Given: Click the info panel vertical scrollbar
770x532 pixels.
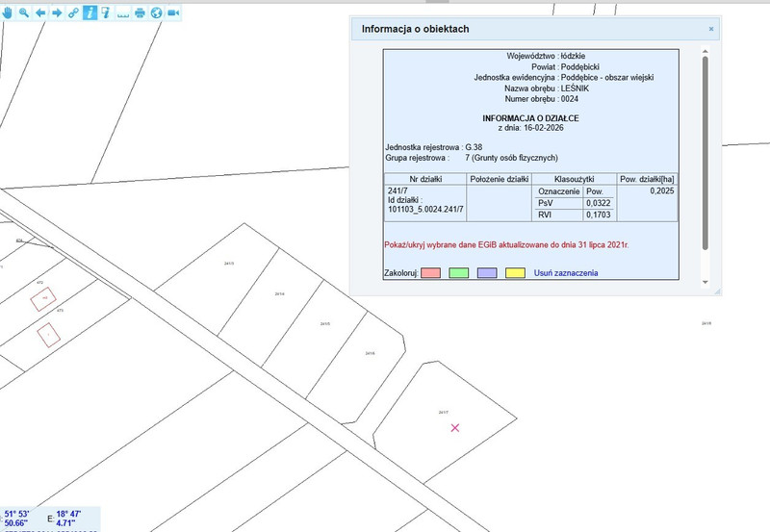Looking at the screenshot, I should 705,154.
